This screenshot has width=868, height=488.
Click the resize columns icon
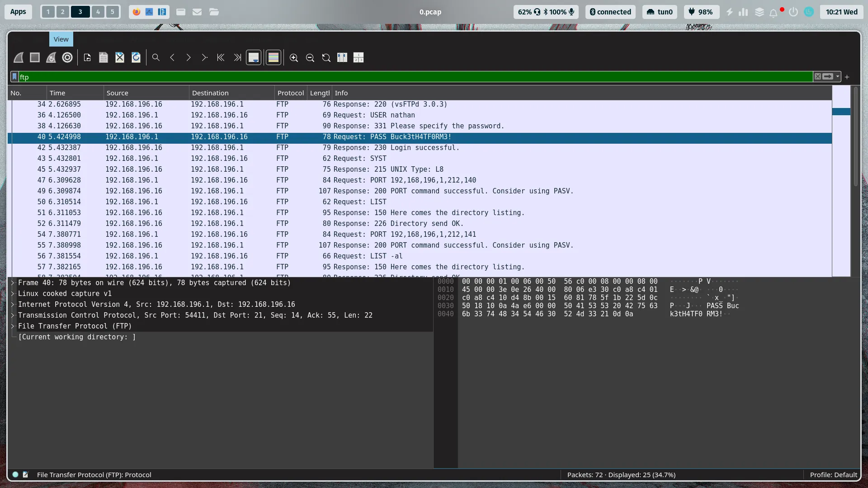pos(342,57)
